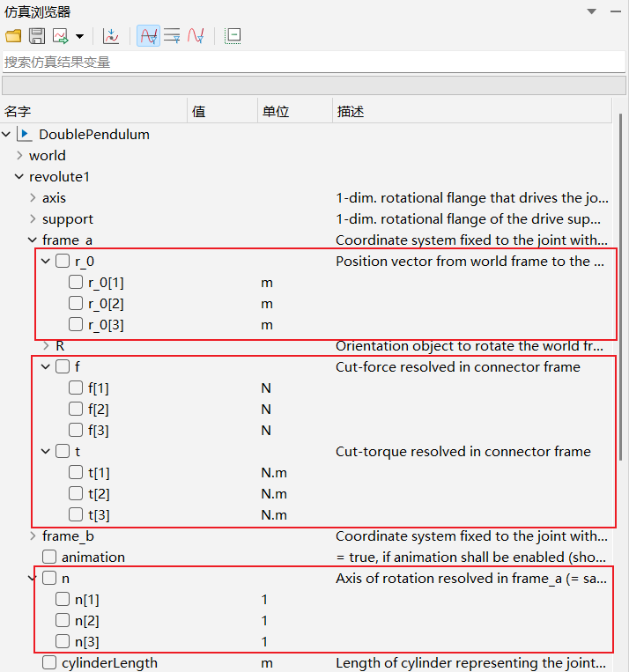
Task: Tick the t[3] torque checkbox
Action: click(76, 515)
